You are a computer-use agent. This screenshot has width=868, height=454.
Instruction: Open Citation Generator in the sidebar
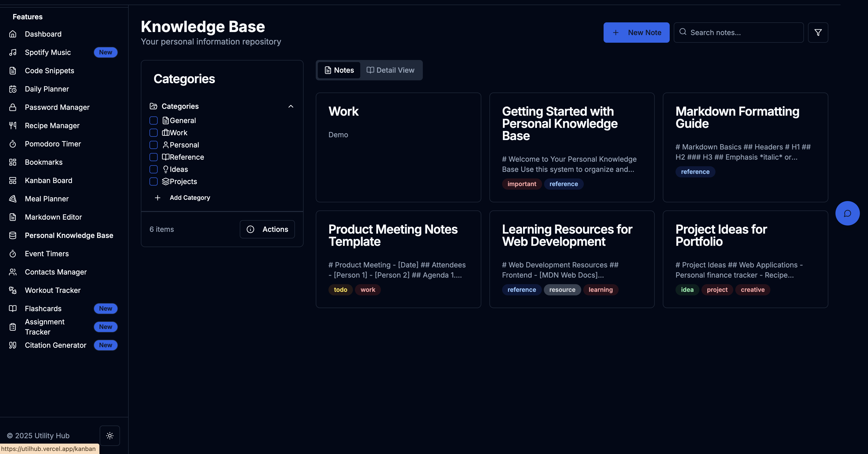click(x=56, y=345)
